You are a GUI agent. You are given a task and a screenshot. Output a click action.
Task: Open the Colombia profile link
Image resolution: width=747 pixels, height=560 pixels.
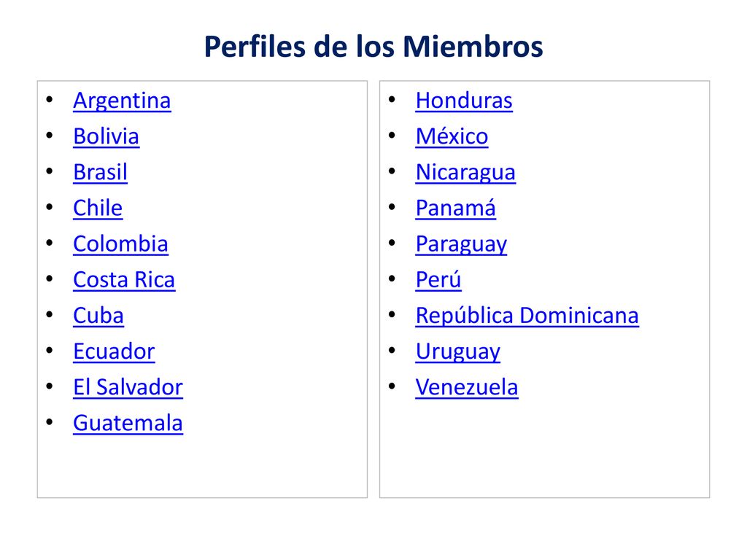click(x=120, y=244)
